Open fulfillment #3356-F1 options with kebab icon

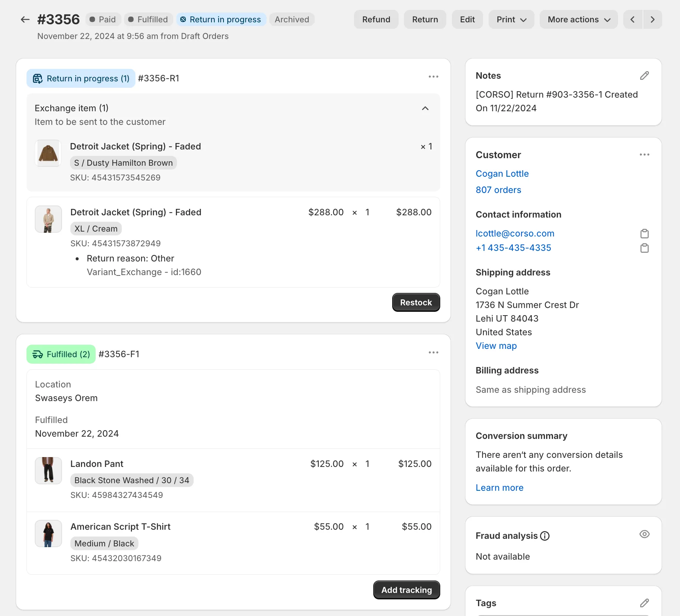[x=433, y=352]
